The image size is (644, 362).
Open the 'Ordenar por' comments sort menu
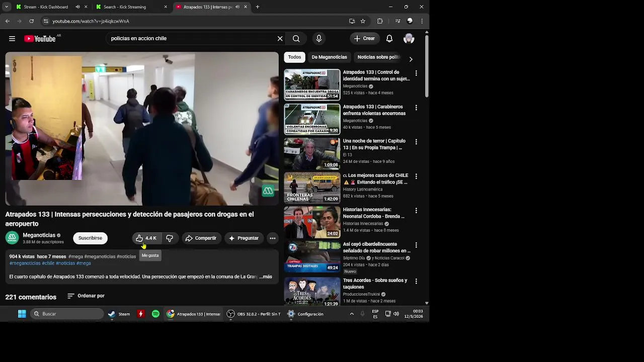[86, 296]
